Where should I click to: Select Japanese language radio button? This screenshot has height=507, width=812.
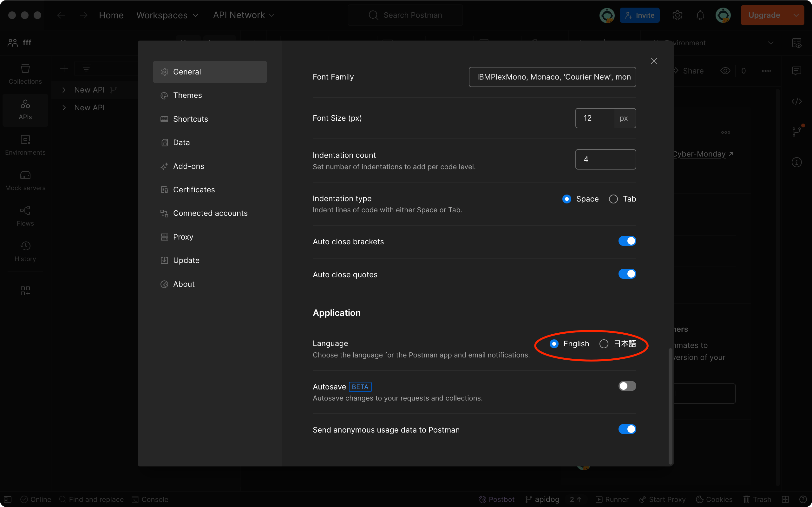click(604, 343)
